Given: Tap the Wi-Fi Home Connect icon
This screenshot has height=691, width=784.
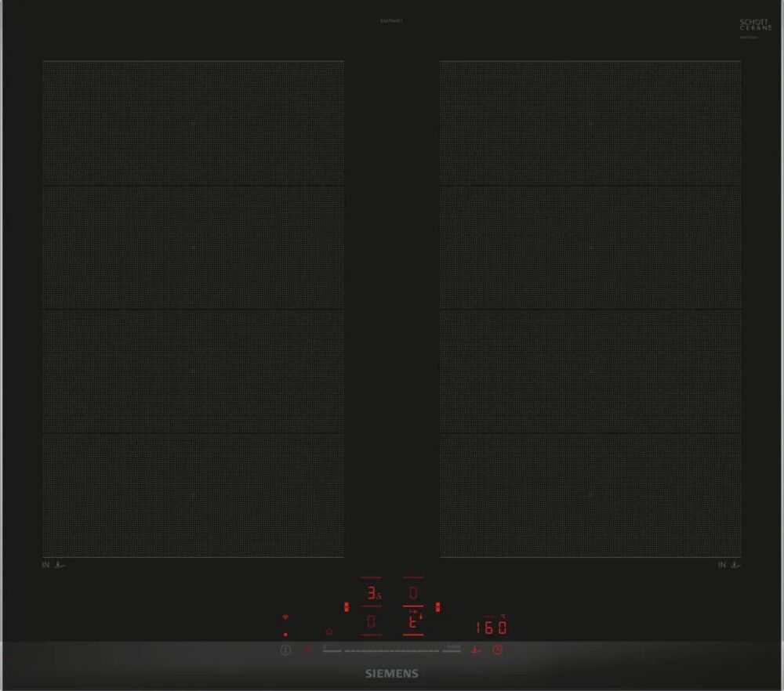Looking at the screenshot, I should (x=285, y=618).
